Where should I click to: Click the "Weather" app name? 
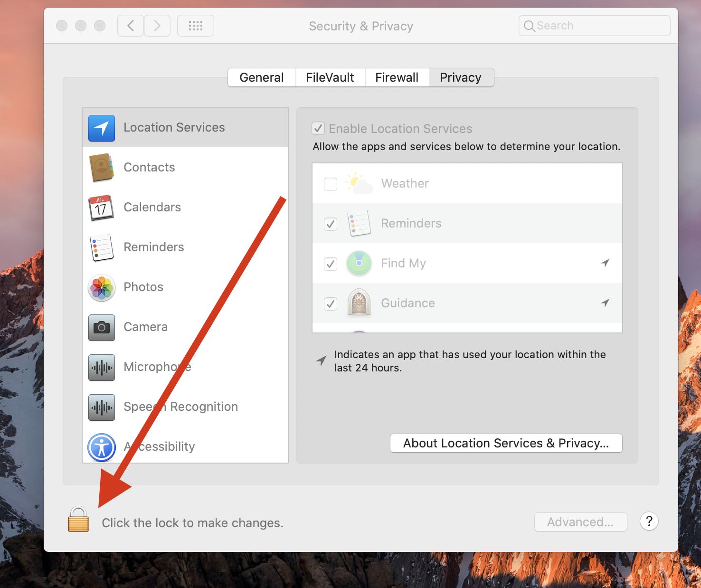[x=405, y=183]
